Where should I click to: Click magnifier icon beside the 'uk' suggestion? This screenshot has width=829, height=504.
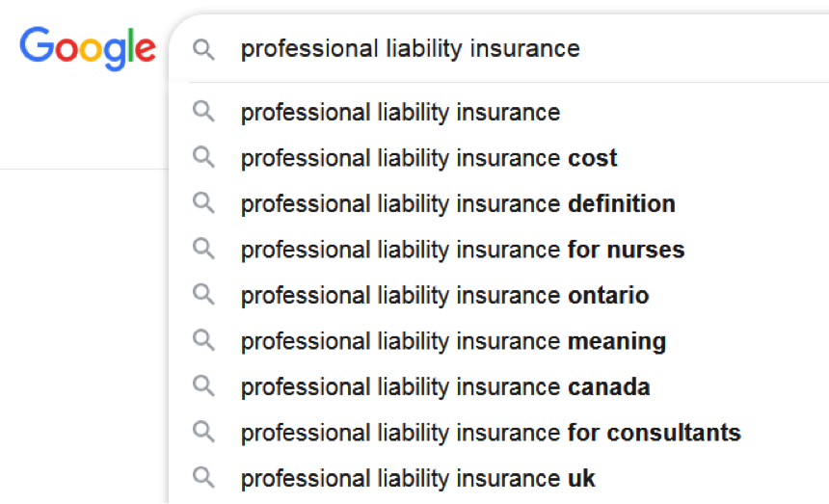click(x=203, y=477)
